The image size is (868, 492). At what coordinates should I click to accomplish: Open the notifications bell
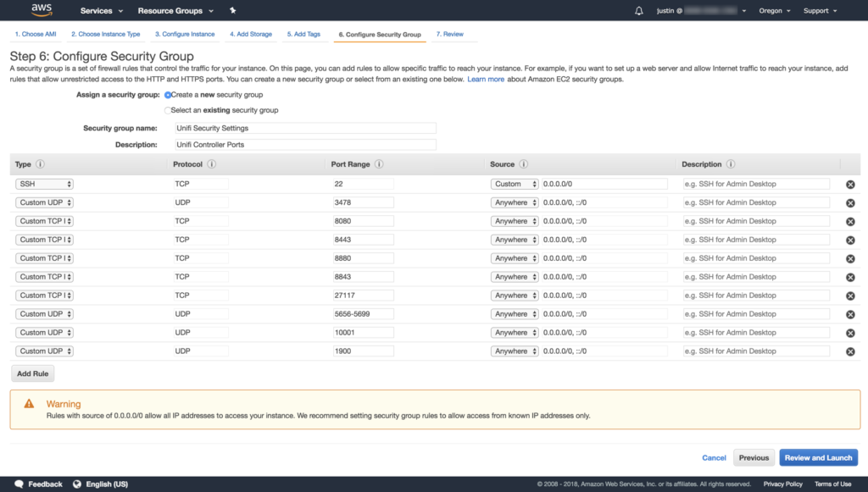tap(639, 10)
